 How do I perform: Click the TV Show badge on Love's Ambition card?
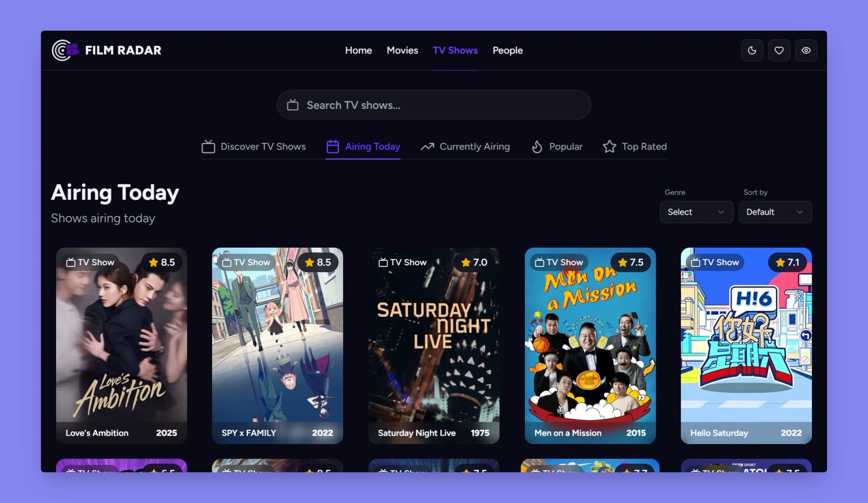coord(90,262)
